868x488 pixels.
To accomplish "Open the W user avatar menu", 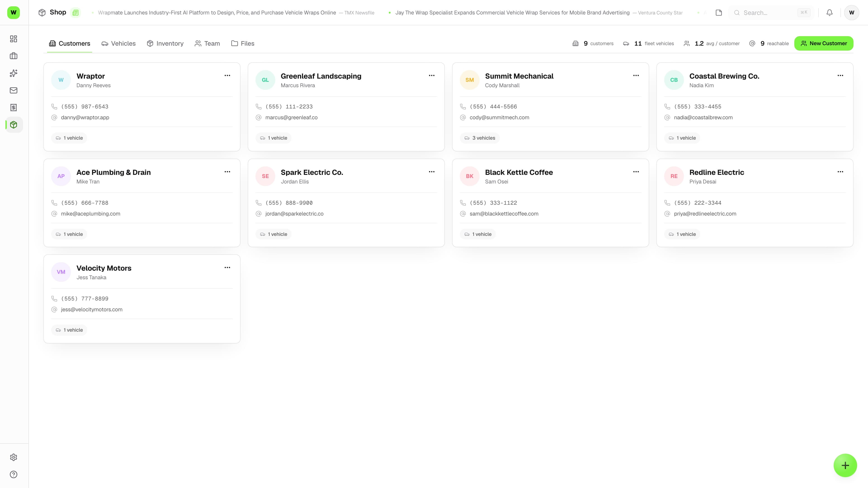I will click(851, 12).
